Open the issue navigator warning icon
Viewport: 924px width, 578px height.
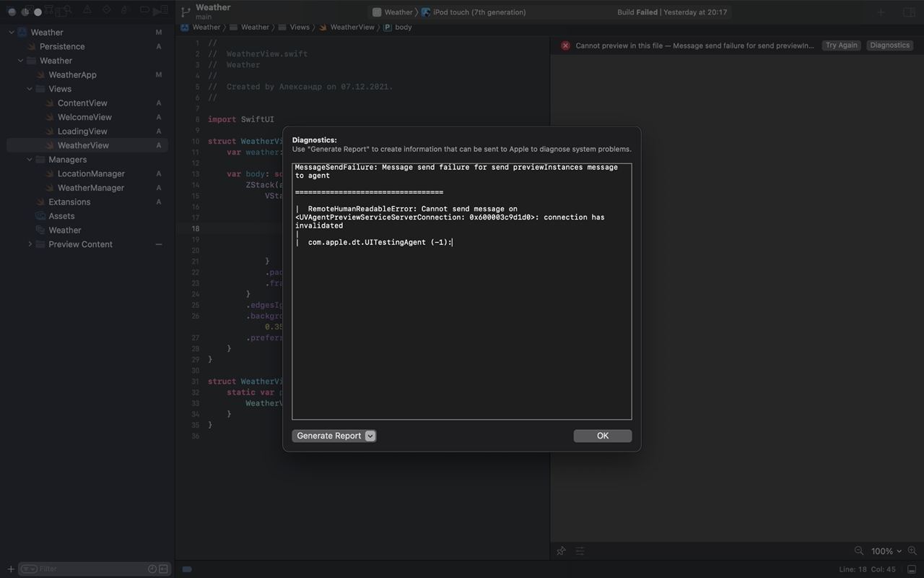pyautogui.click(x=87, y=11)
